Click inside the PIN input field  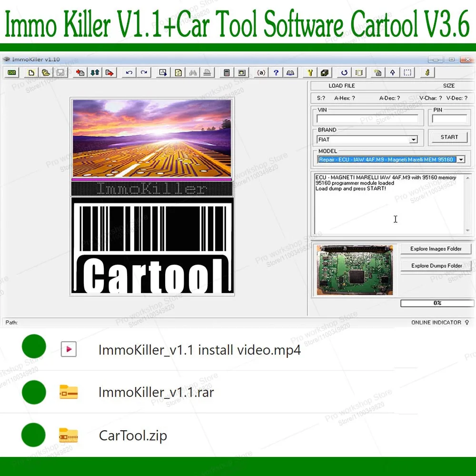click(x=450, y=119)
